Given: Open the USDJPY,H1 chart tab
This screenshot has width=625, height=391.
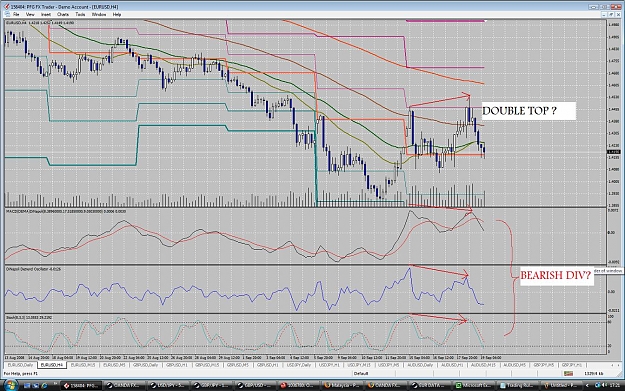Looking at the screenshot, I should pyautogui.click(x=329, y=365).
